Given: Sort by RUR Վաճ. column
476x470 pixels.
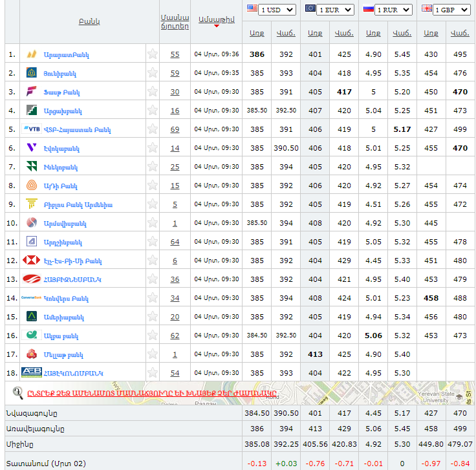Looking at the screenshot, I should click(402, 33).
